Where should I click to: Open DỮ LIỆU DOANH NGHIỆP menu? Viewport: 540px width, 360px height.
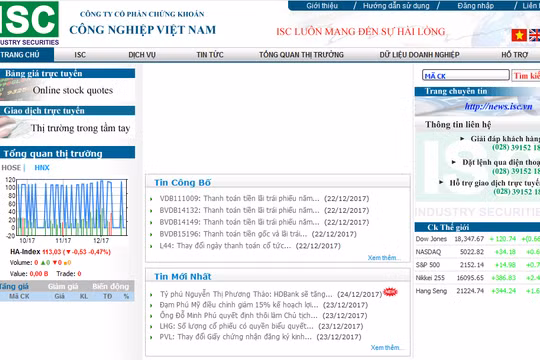pos(419,55)
